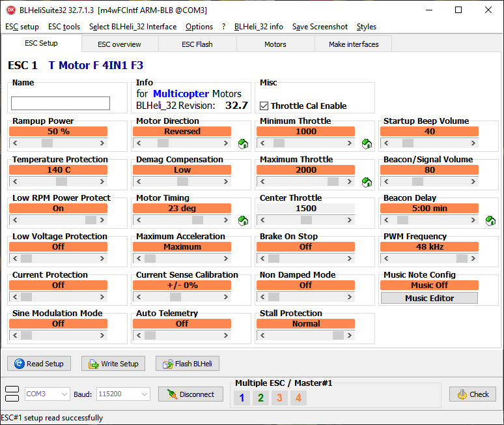This screenshot has width=504, height=425.
Task: Switch to the ESC overview tab
Action: pyautogui.click(x=119, y=44)
